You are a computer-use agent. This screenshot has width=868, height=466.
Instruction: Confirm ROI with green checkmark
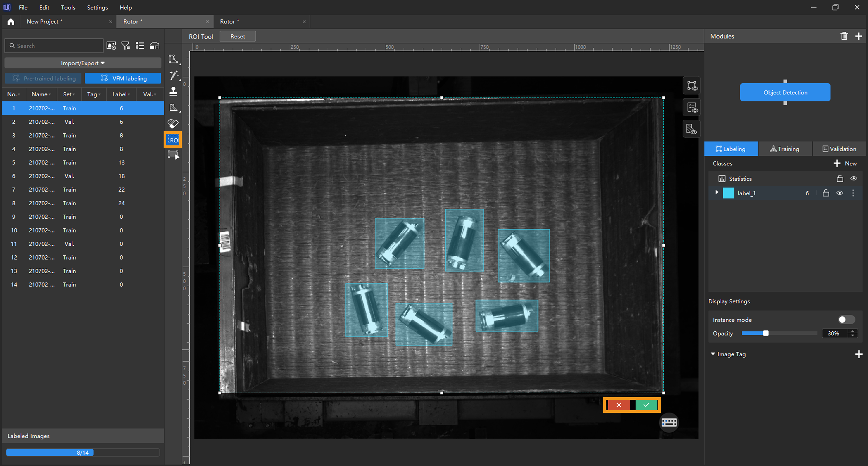[646, 405]
